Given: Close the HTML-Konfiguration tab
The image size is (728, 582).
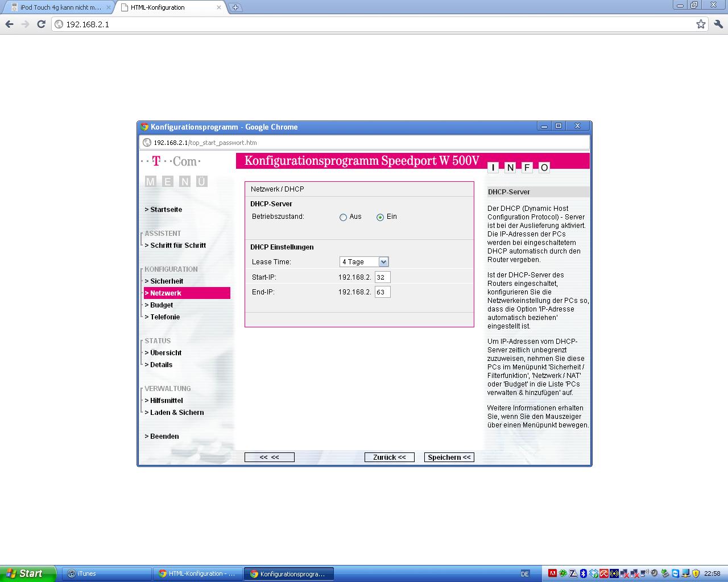Looking at the screenshot, I should pos(218,7).
